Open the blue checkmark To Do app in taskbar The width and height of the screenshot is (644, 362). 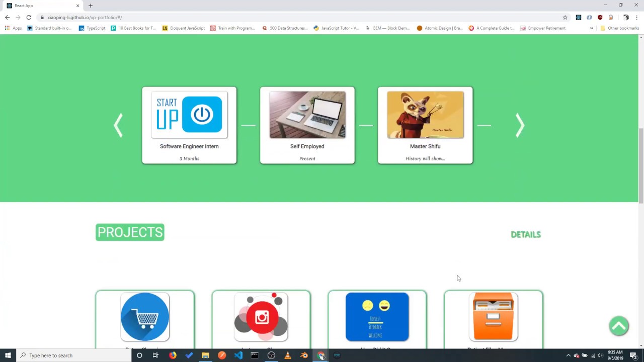189,355
